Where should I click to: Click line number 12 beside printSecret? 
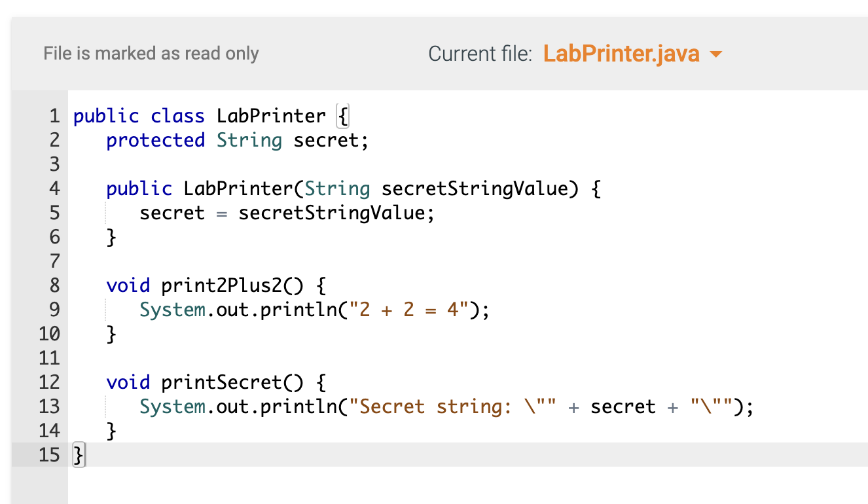(49, 382)
